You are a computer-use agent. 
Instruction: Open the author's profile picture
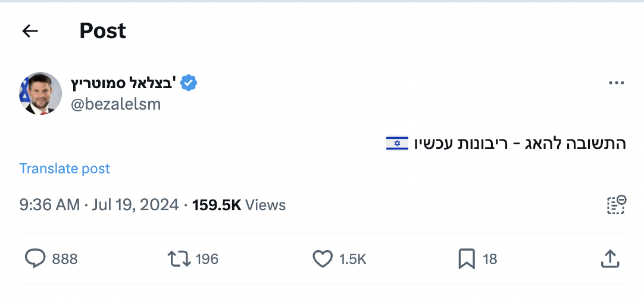coord(40,94)
